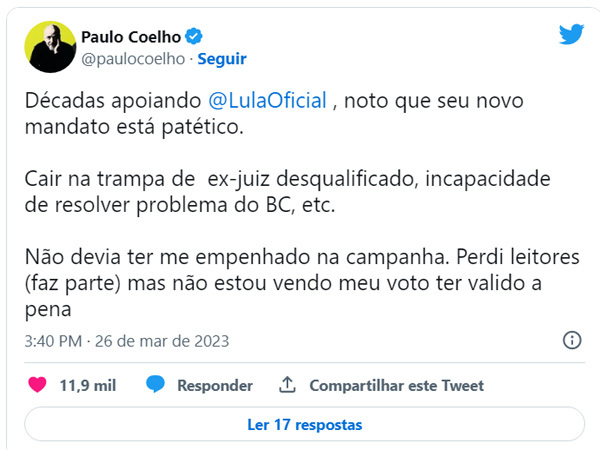Open Ler 17 respostas
The width and height of the screenshot is (600, 450).
pos(305,424)
